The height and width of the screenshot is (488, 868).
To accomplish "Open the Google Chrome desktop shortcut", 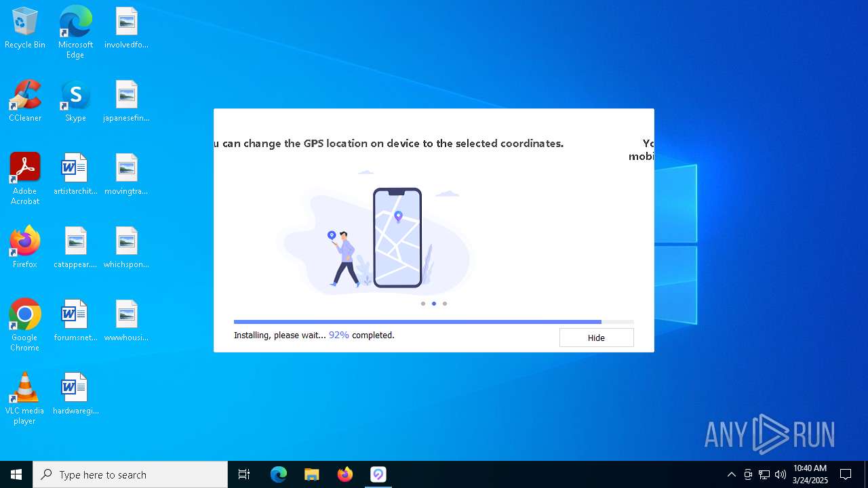I will (x=25, y=325).
